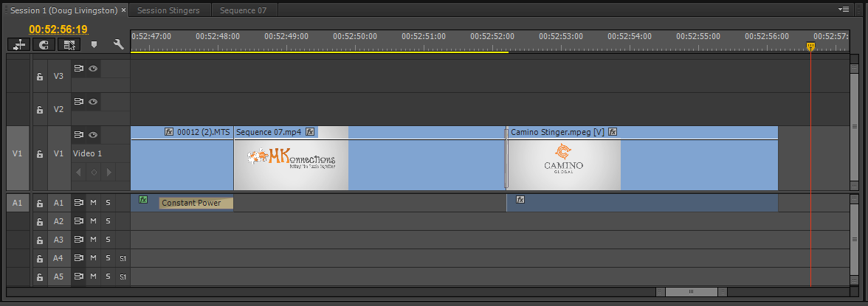
Task: Mute audio track A4
Action: 93,258
